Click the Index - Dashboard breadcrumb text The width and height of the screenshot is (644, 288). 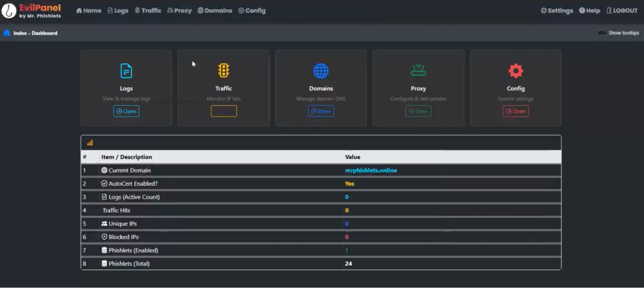(35, 33)
